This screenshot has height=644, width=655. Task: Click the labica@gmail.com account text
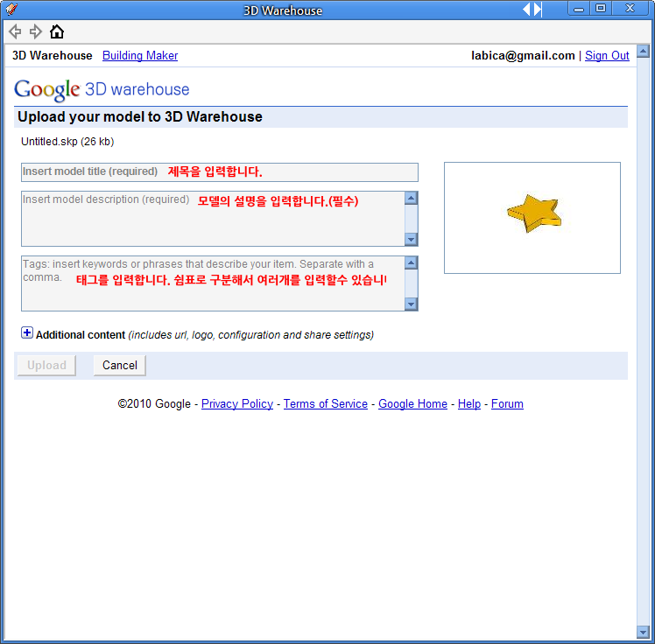(523, 55)
